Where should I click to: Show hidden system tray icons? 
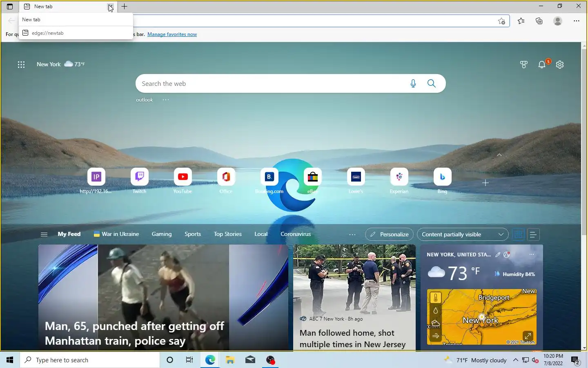[516, 360]
